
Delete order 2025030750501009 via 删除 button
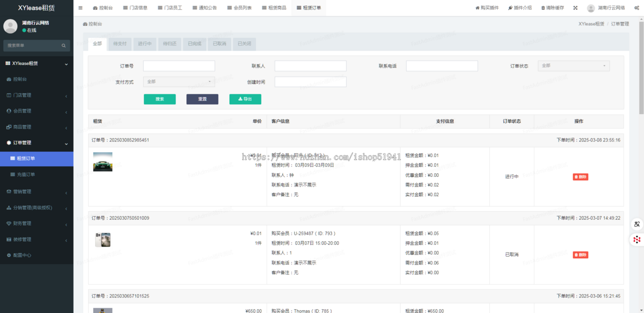coord(580,255)
